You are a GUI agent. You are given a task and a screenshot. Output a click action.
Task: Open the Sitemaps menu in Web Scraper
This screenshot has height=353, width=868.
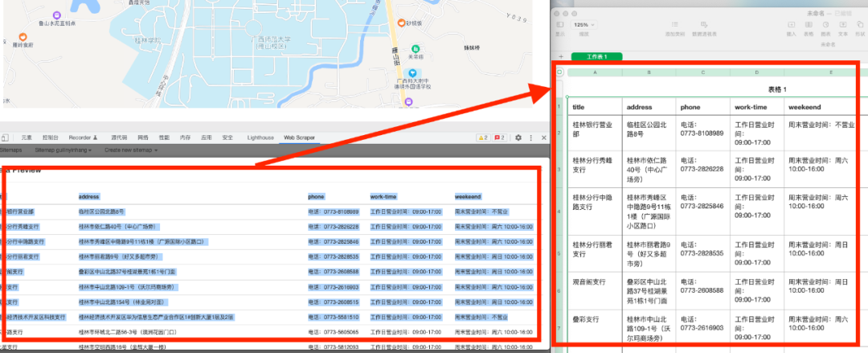point(11,150)
